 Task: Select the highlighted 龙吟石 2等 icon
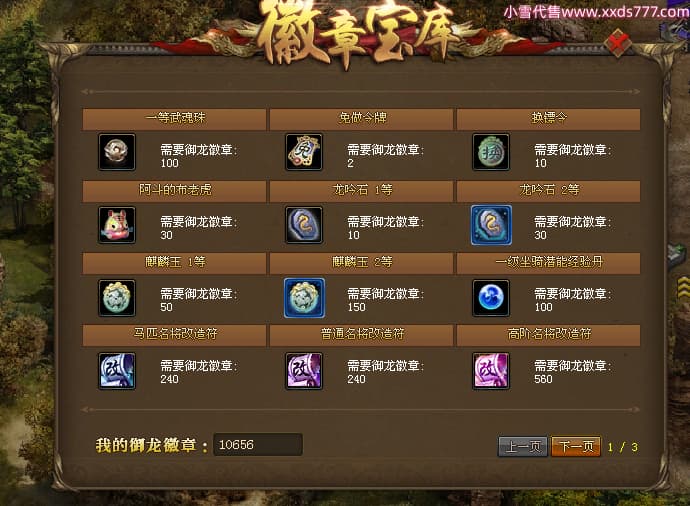pyautogui.click(x=491, y=225)
